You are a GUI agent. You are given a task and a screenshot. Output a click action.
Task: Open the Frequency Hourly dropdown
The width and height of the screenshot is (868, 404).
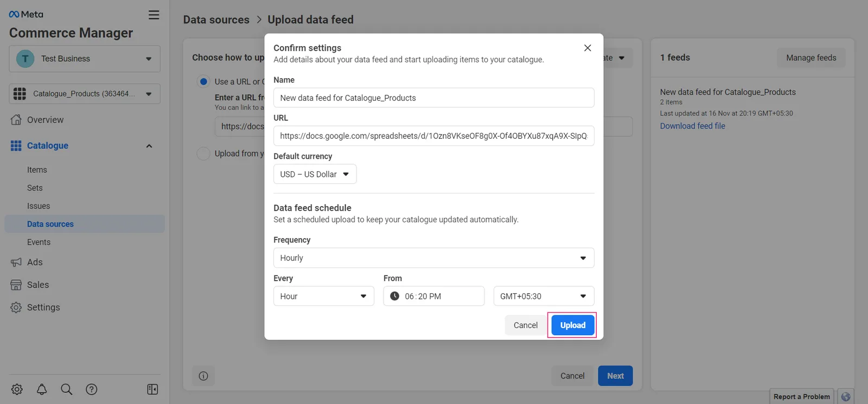(x=433, y=258)
